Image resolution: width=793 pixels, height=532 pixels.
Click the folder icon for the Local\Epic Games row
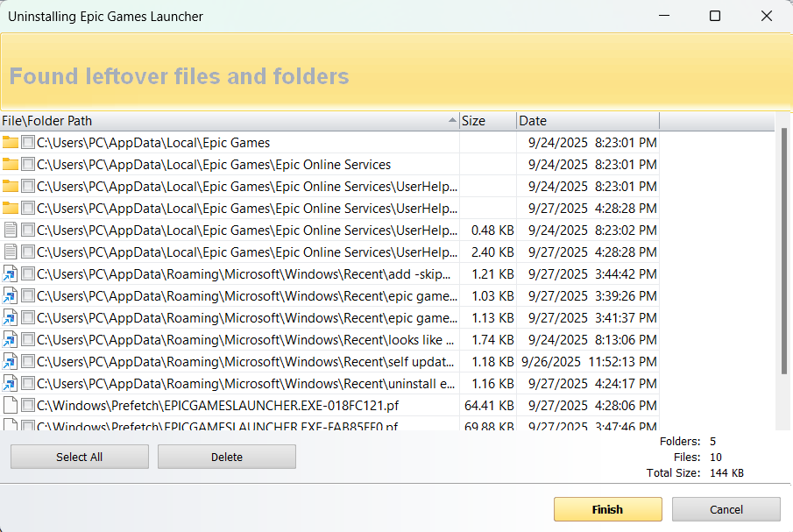pyautogui.click(x=11, y=143)
